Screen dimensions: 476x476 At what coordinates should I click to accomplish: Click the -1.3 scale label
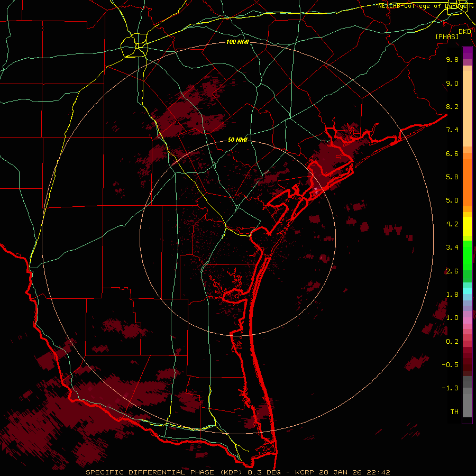tap(450, 388)
